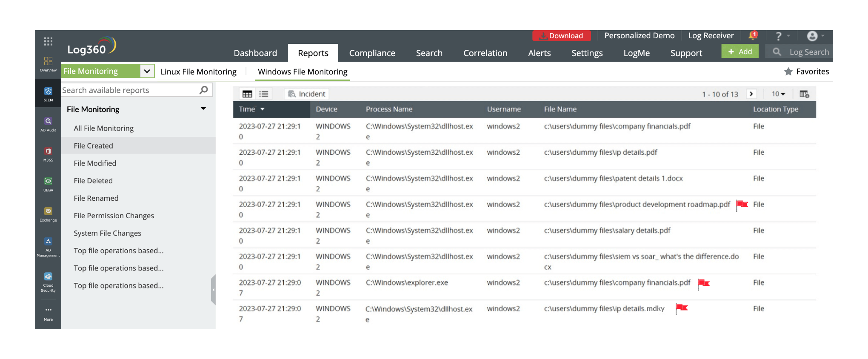Viewport: 868px width, 359px height.
Task: Open the System File Changes report
Action: click(107, 233)
